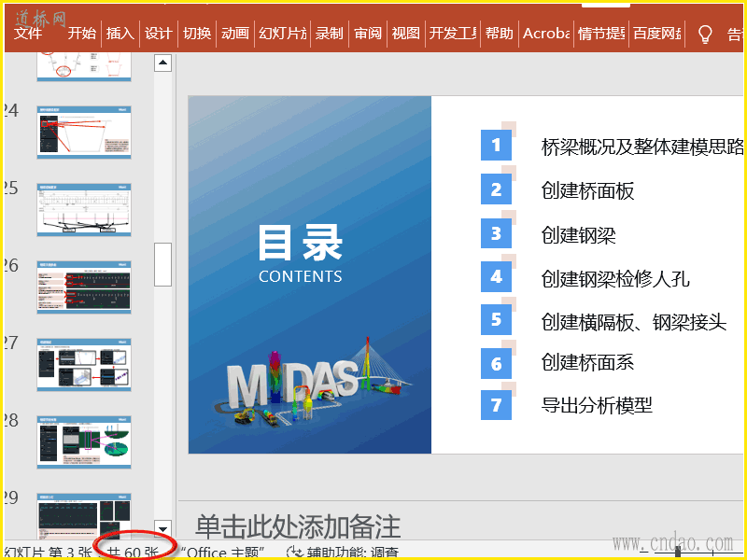Select the 动画 ribbon tab
747x560 pixels.
point(235,33)
